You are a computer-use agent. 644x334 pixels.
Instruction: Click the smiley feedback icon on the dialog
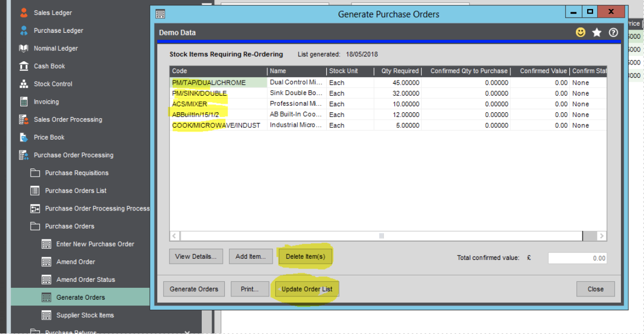click(x=581, y=32)
